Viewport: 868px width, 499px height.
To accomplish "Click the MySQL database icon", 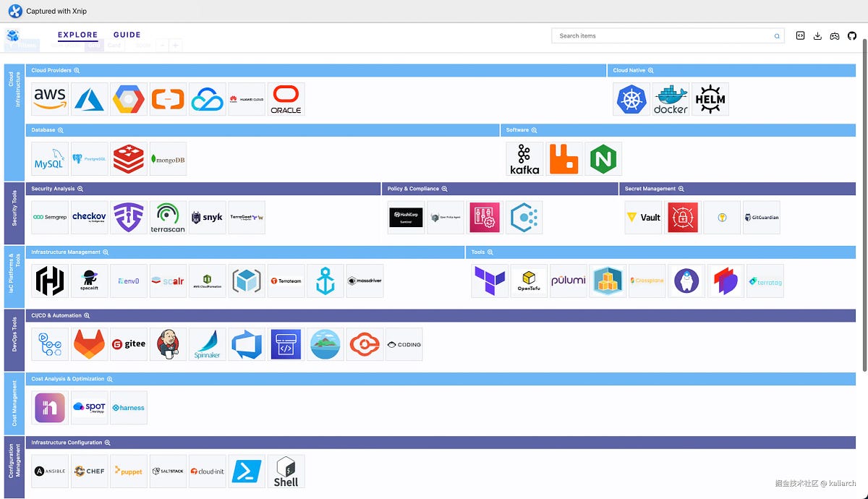I will pos(49,158).
